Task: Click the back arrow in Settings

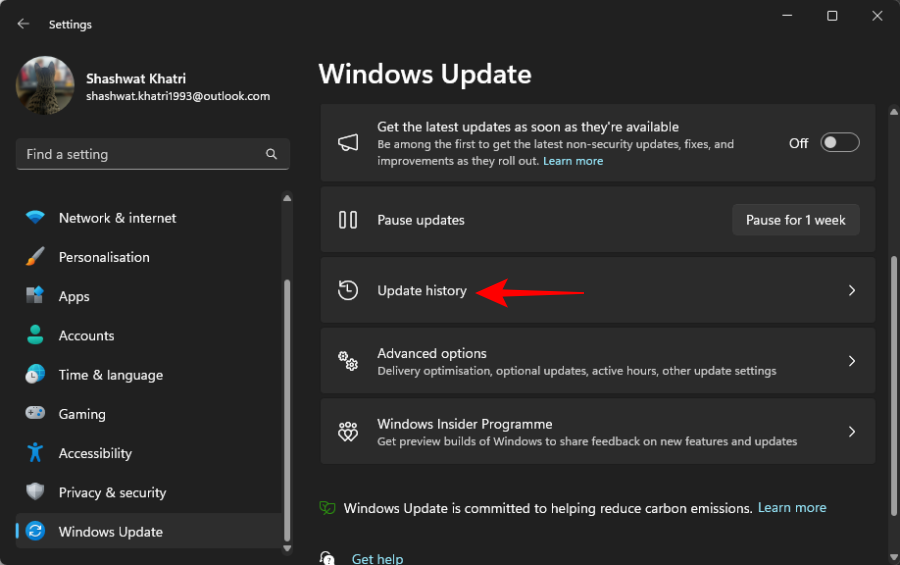Action: [23, 24]
